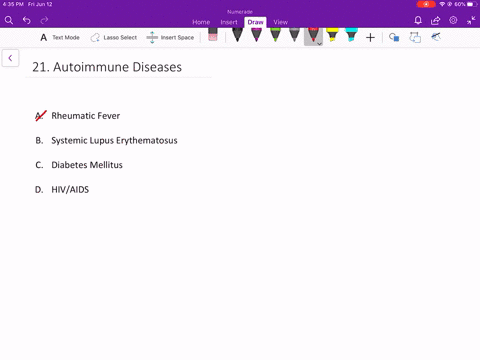The image size is (480, 360).
Task: Click the text 'Rheumatic Fever'
Action: tap(86, 116)
